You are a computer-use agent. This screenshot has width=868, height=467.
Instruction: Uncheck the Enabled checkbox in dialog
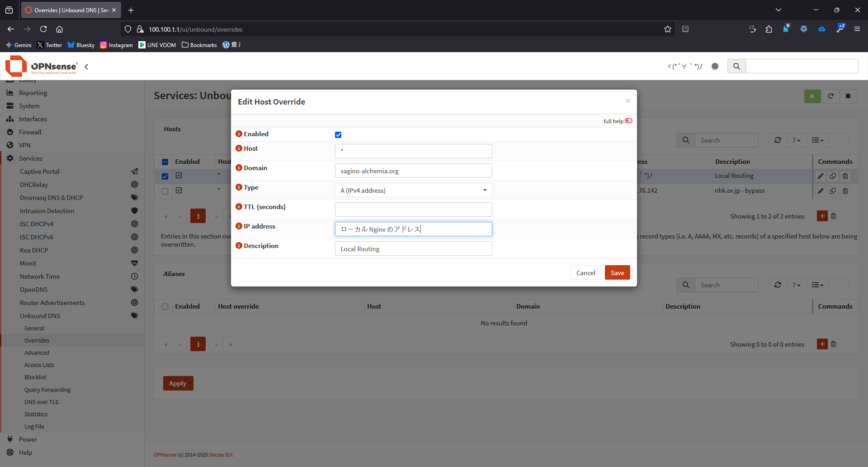pyautogui.click(x=338, y=135)
